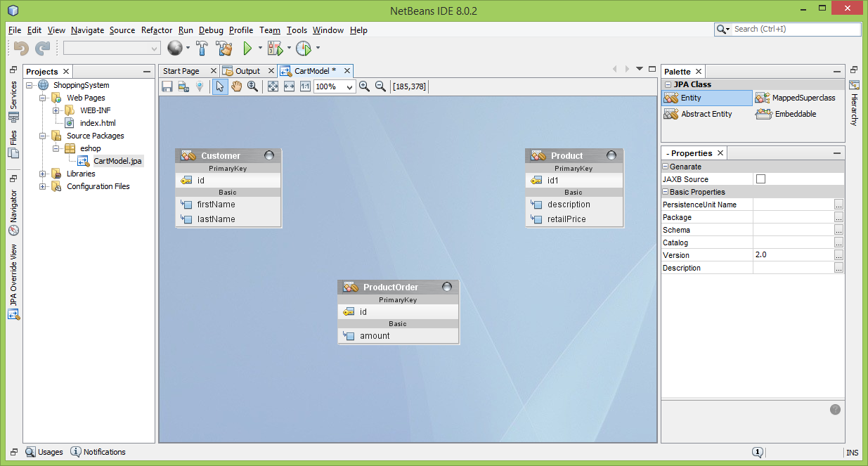This screenshot has height=466, width=868.
Task: Expand the Libraries tree node
Action: point(43,174)
